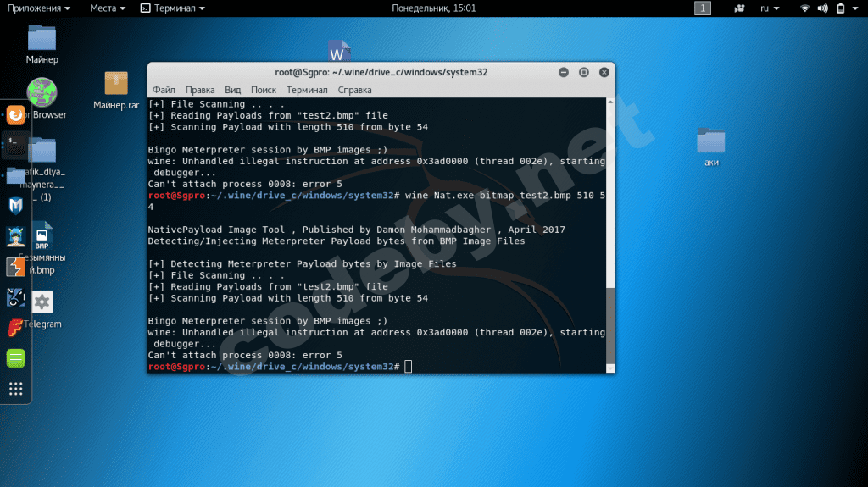Click the terminal title bar root@Sgpro
This screenshot has height=487, width=868.
[381, 73]
